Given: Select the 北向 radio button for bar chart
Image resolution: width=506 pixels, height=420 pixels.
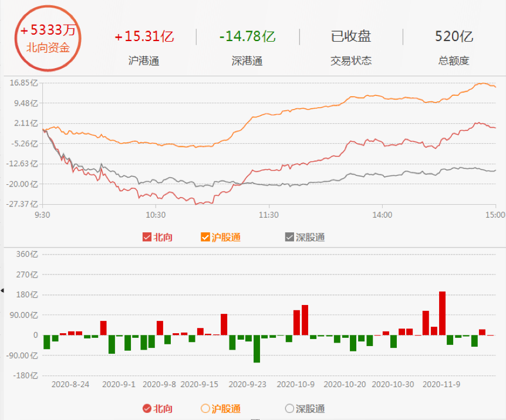Looking at the screenshot, I should pyautogui.click(x=147, y=409).
